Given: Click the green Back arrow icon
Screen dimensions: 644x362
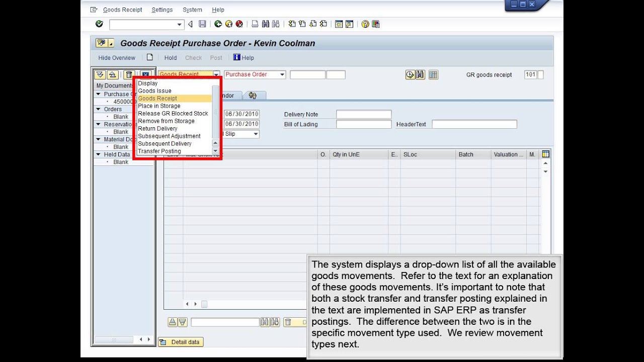Looking at the screenshot, I should click(x=218, y=24).
